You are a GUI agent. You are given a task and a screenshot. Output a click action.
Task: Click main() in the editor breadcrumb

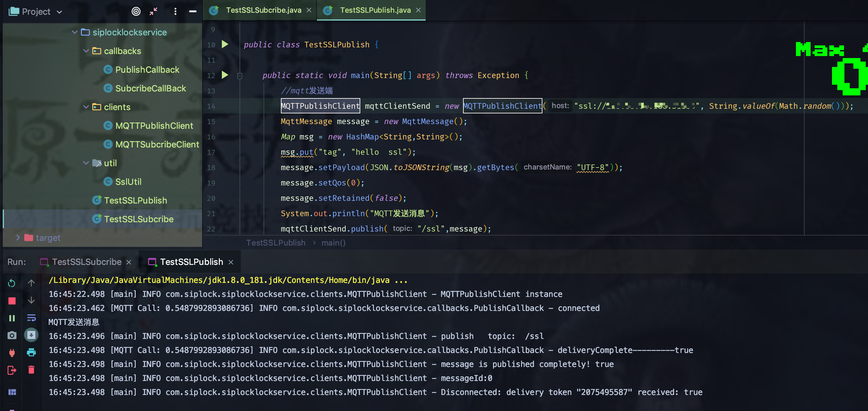(x=333, y=243)
